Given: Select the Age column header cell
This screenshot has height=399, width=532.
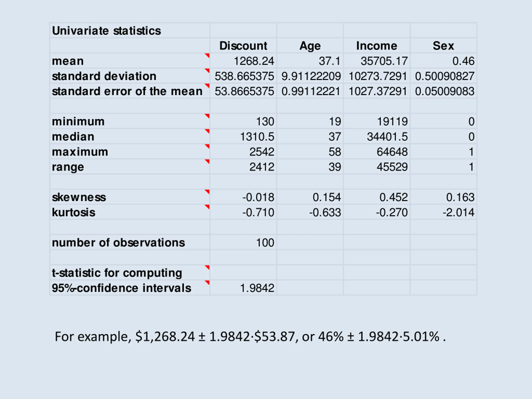Looking at the screenshot, I should pyautogui.click(x=310, y=46).
